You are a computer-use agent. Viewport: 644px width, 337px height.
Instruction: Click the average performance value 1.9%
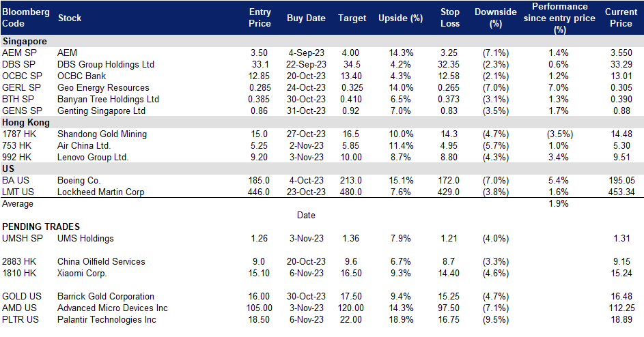click(558, 203)
